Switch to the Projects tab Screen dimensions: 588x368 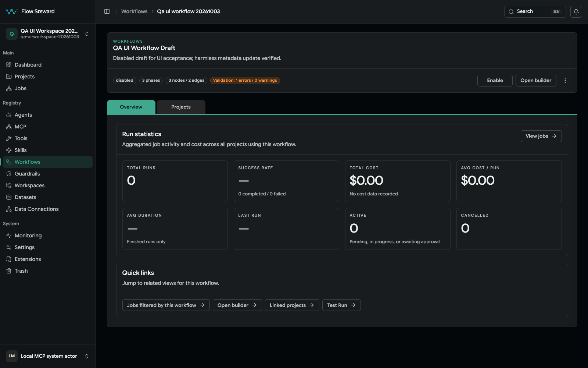pyautogui.click(x=181, y=107)
